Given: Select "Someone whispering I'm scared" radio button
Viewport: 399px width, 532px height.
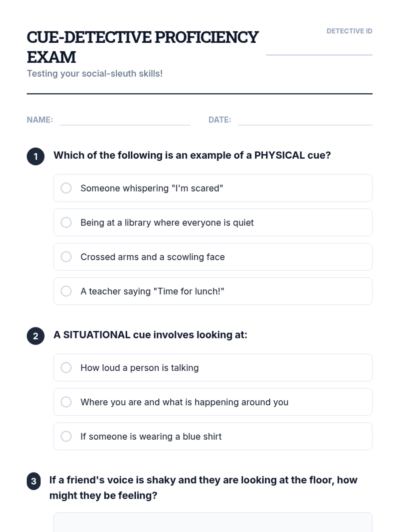Looking at the screenshot, I should coord(66,188).
